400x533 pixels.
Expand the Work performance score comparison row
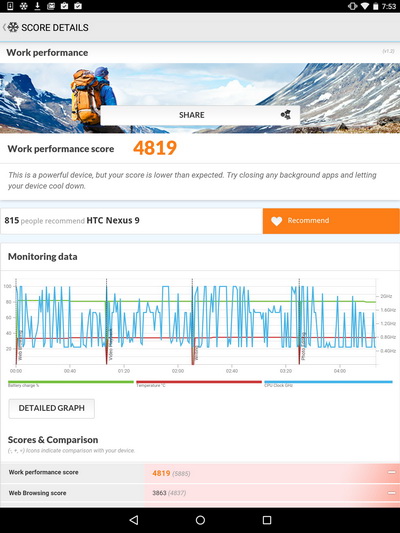[200, 473]
